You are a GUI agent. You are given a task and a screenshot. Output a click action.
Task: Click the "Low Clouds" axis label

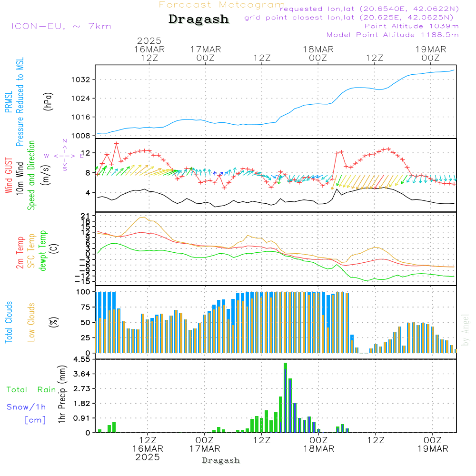coord(31,322)
